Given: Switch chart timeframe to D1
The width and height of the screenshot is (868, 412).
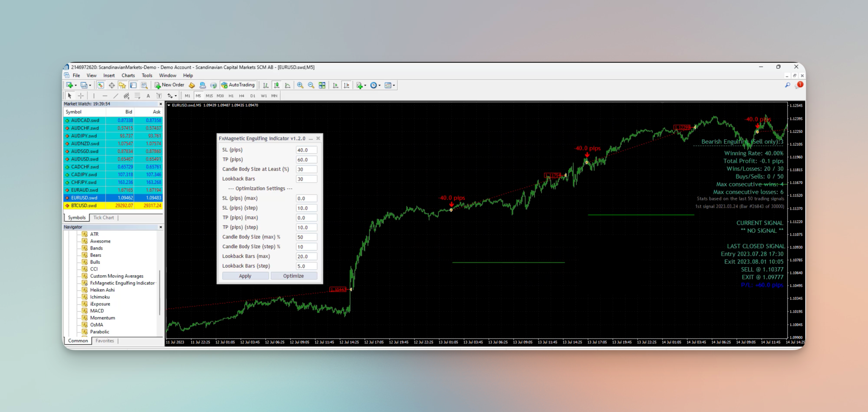Looking at the screenshot, I should [253, 96].
